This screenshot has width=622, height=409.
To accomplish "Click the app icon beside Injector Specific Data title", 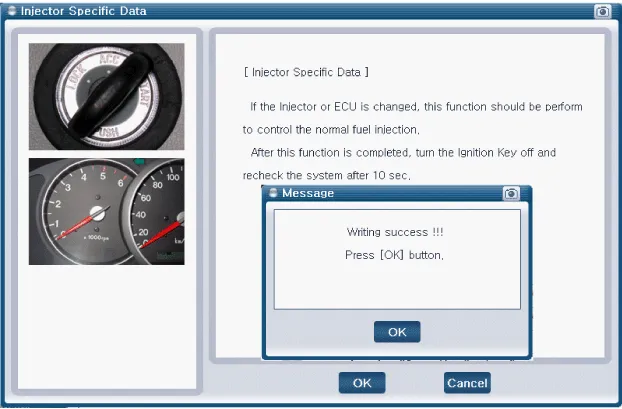I will (11, 11).
